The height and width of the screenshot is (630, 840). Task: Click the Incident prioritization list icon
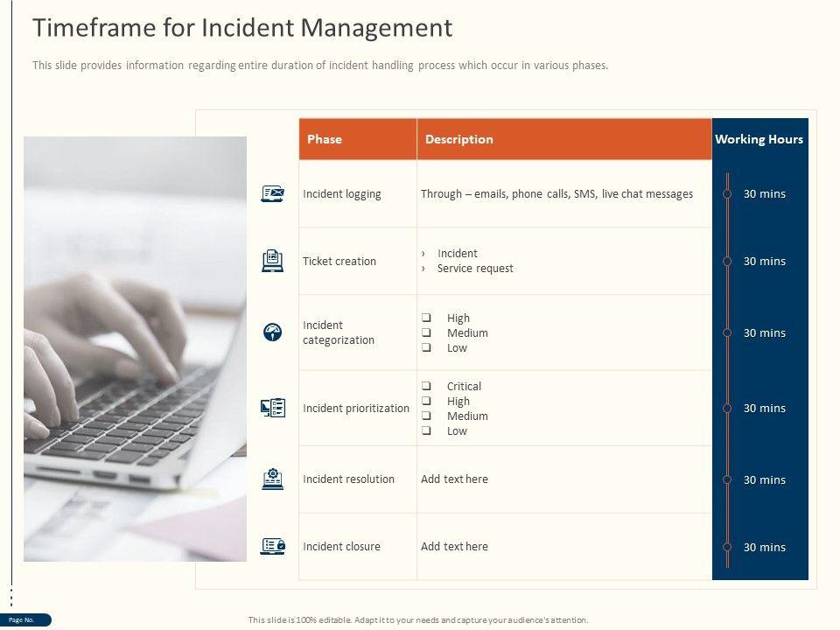(x=273, y=408)
